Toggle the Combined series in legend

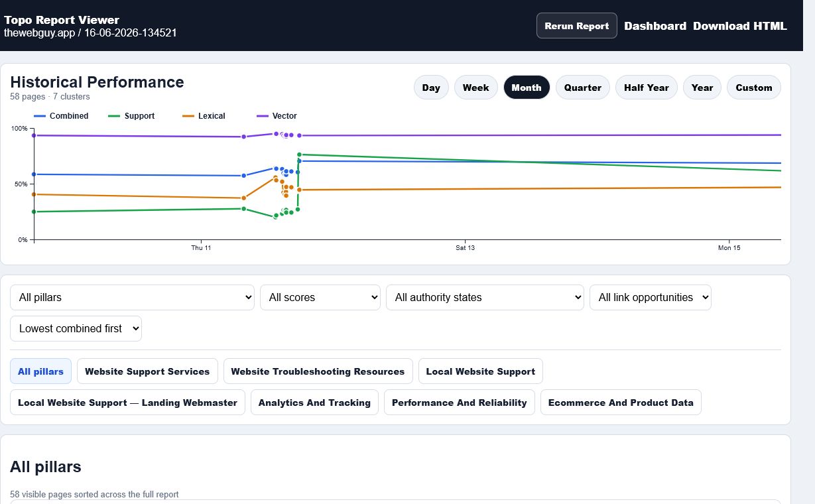(x=61, y=116)
